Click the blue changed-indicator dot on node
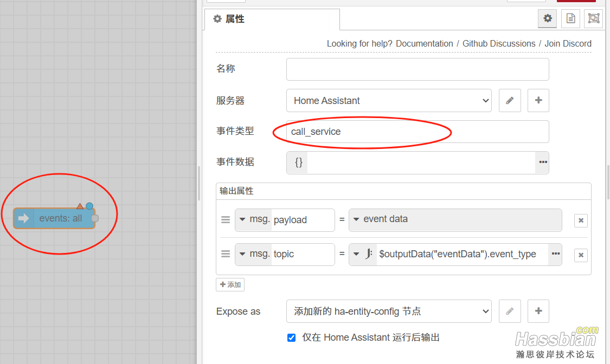 [89, 206]
